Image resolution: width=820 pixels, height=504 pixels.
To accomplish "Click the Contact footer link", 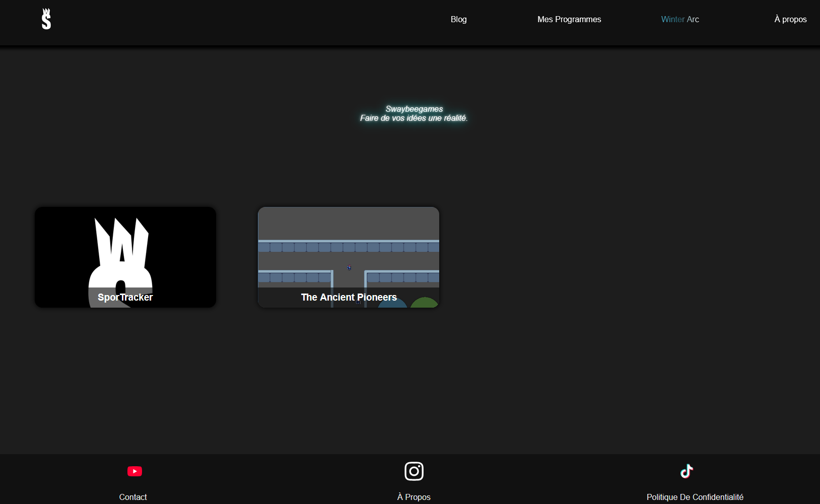I will point(133,497).
